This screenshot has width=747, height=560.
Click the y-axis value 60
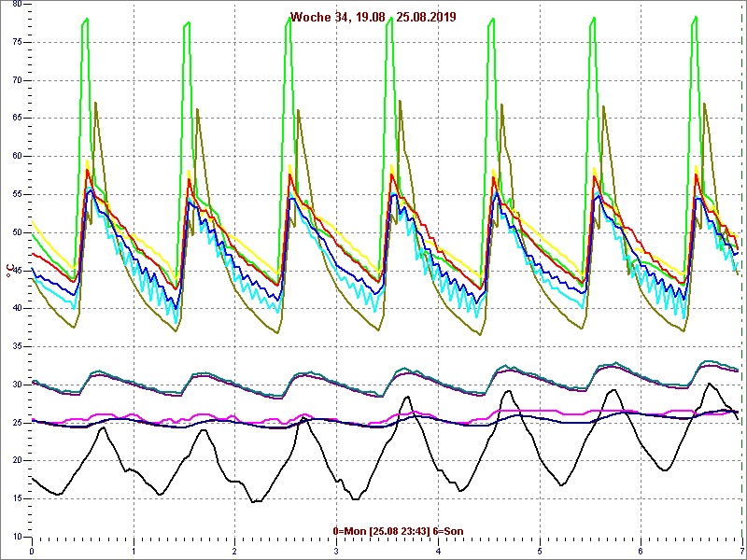16,156
